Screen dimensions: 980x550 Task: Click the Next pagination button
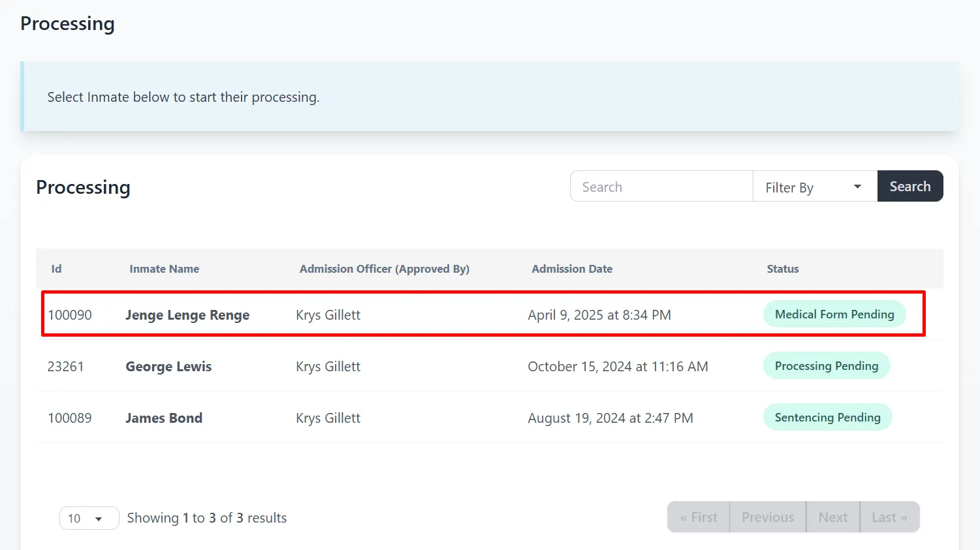point(833,517)
